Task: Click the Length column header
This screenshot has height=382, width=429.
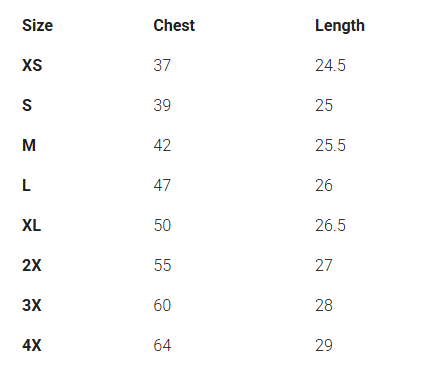Action: (340, 26)
